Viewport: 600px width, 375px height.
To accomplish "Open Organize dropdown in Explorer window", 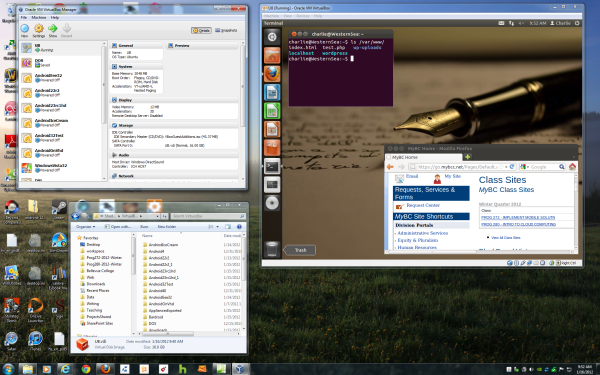I will (x=85, y=227).
